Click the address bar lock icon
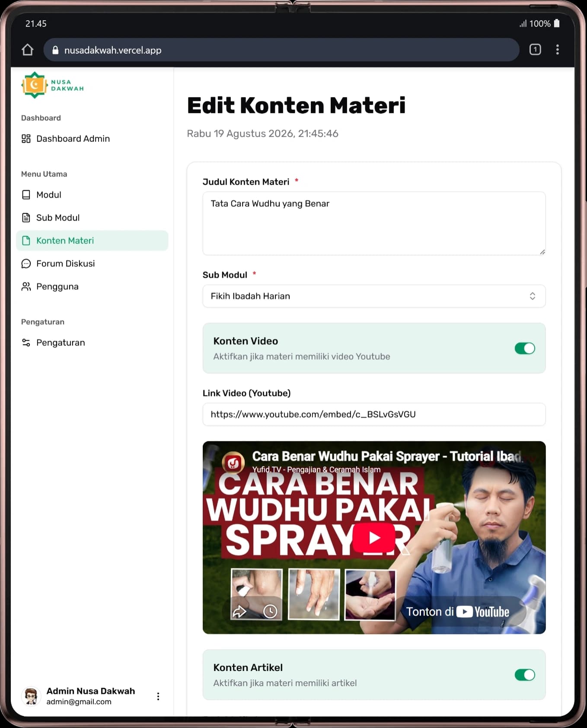Screen dimensions: 587x728 point(55,50)
